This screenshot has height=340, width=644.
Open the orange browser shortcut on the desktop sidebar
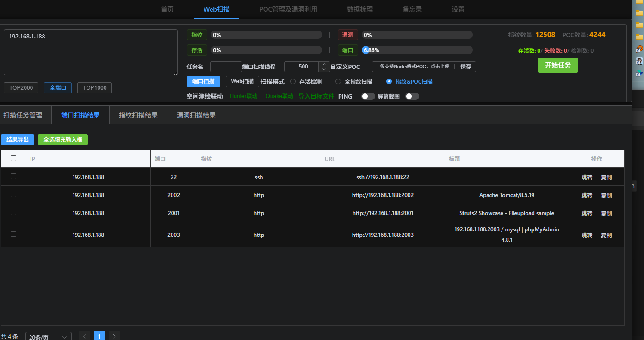pos(639,48)
